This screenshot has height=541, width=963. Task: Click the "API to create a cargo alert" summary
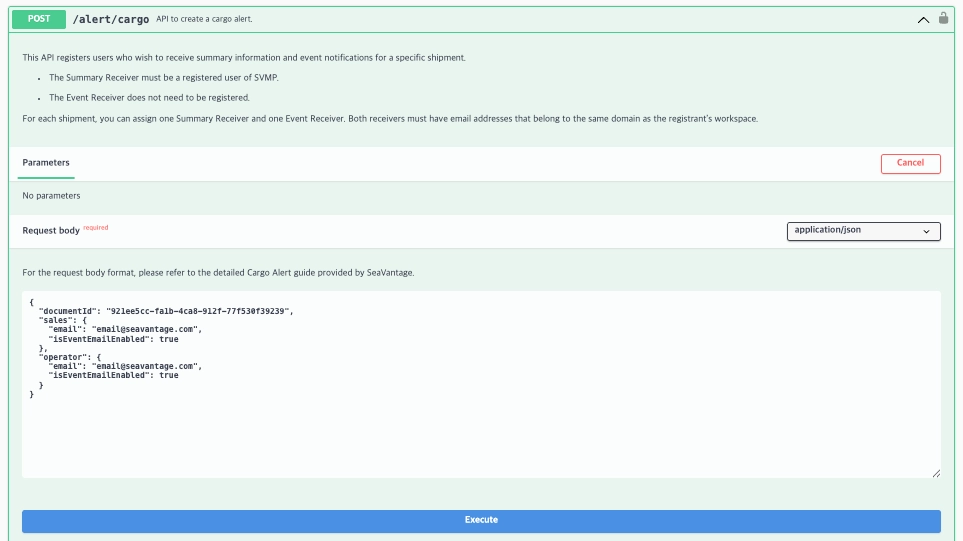click(x=203, y=19)
